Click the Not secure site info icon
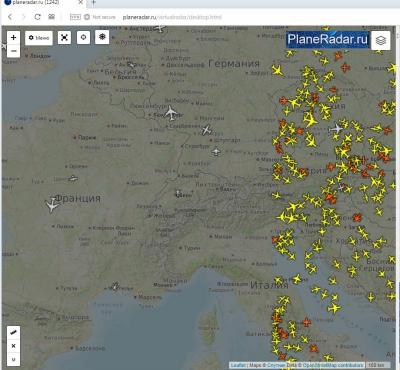 point(87,17)
